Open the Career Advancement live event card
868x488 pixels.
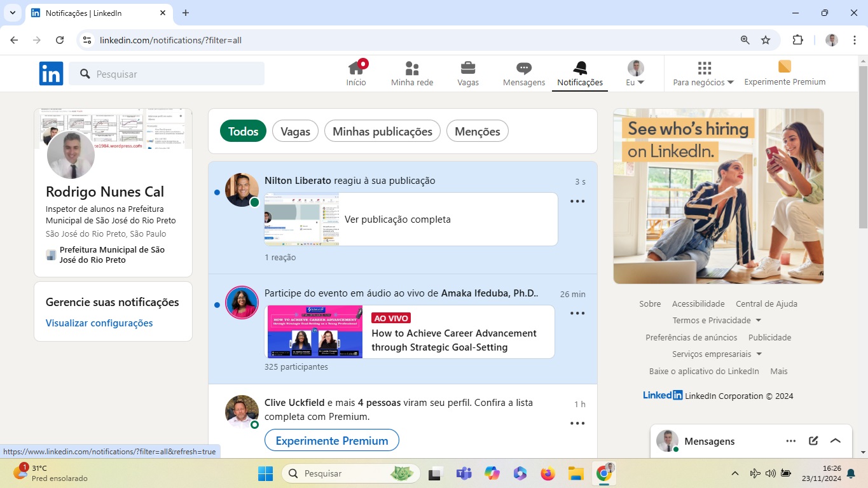click(x=410, y=331)
